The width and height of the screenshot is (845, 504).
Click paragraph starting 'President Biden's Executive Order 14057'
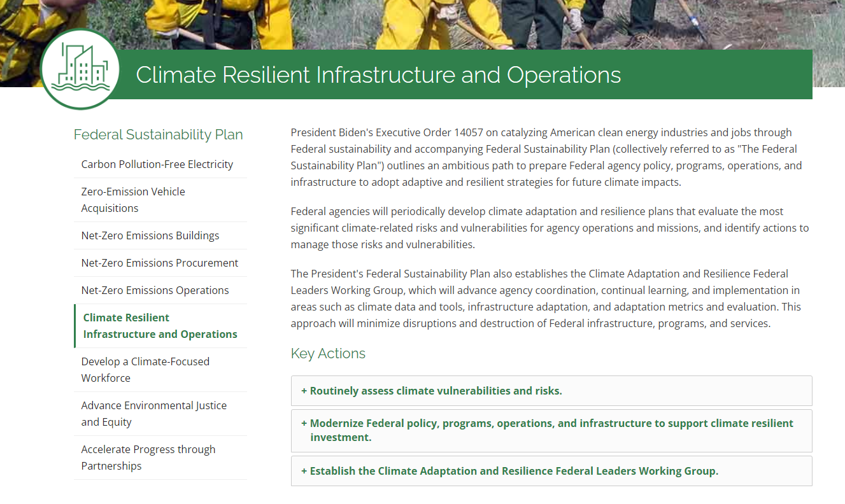pyautogui.click(x=546, y=157)
